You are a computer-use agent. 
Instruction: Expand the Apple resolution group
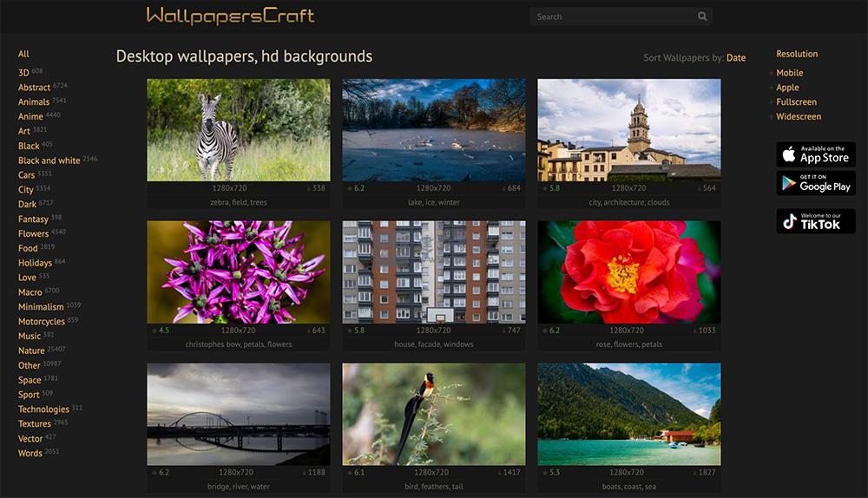(x=786, y=88)
